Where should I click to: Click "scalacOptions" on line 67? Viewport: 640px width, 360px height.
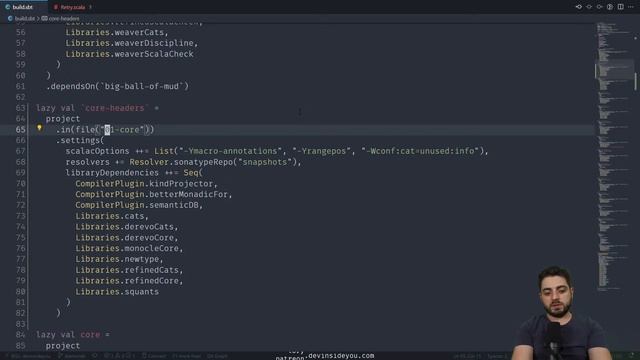(x=98, y=151)
